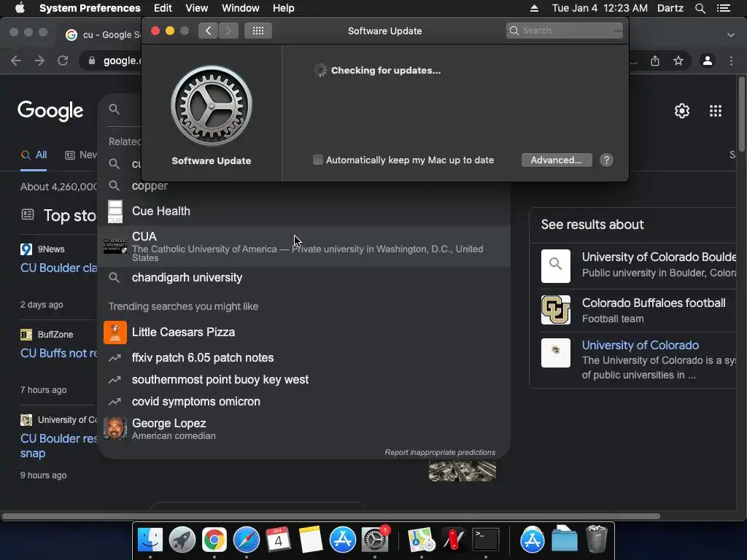The width and height of the screenshot is (747, 560).
Task: Open the Apple menu
Action: tap(20, 8)
